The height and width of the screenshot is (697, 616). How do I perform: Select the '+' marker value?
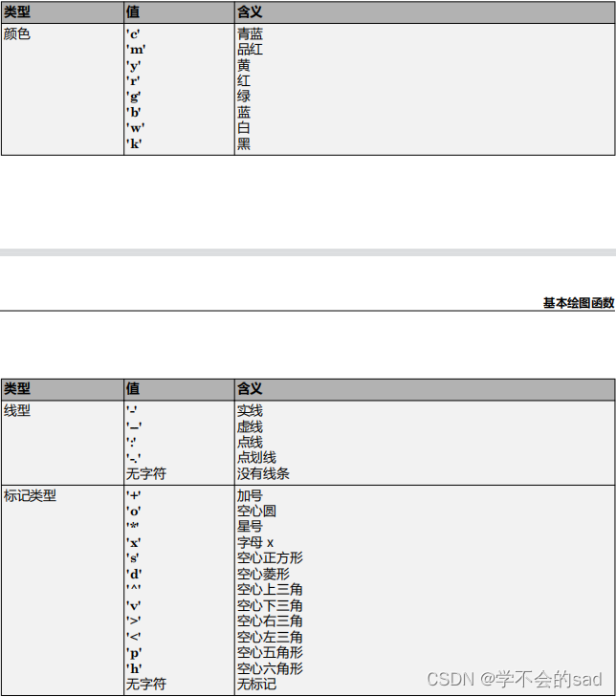click(133, 495)
